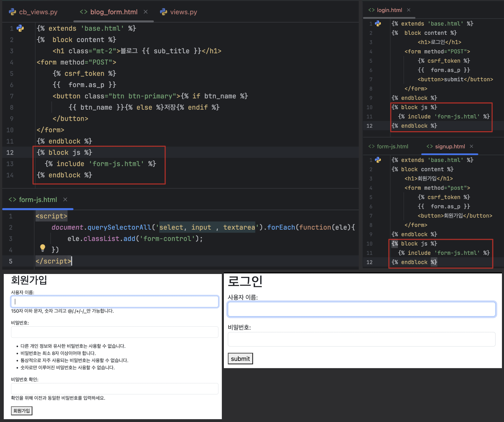Click Python gutter icon in blog_form.html line 1
Screen dimensions: 504x422
(20, 28)
